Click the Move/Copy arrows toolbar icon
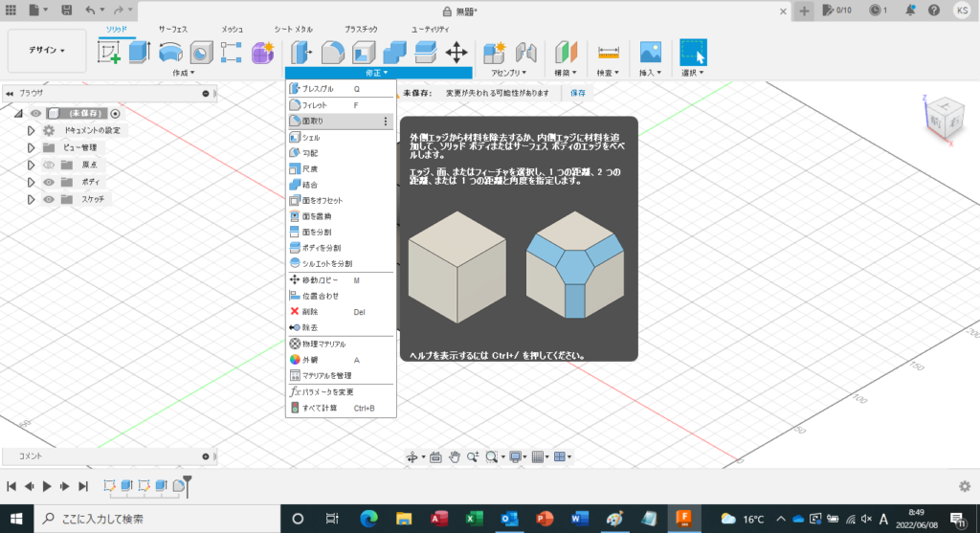 pyautogui.click(x=457, y=53)
